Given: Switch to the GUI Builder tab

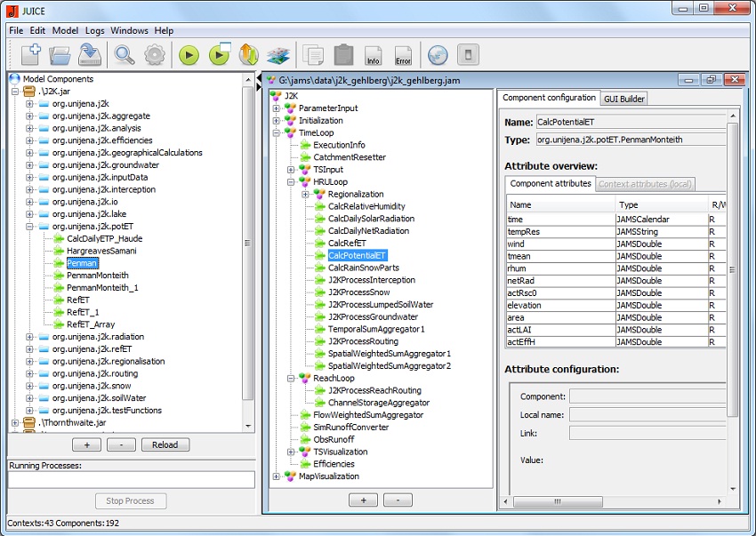Looking at the screenshot, I should pyautogui.click(x=624, y=99).
